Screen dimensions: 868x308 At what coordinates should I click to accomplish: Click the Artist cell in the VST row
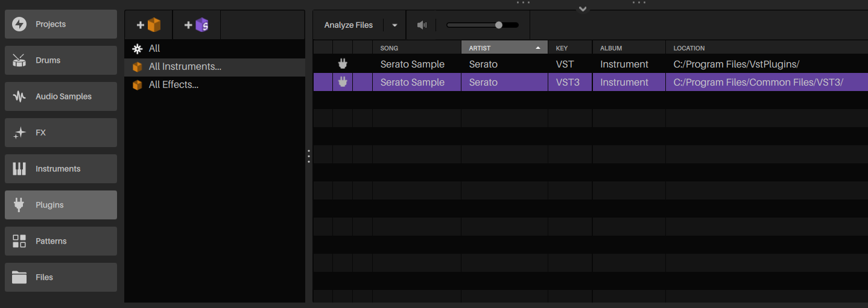(504, 64)
